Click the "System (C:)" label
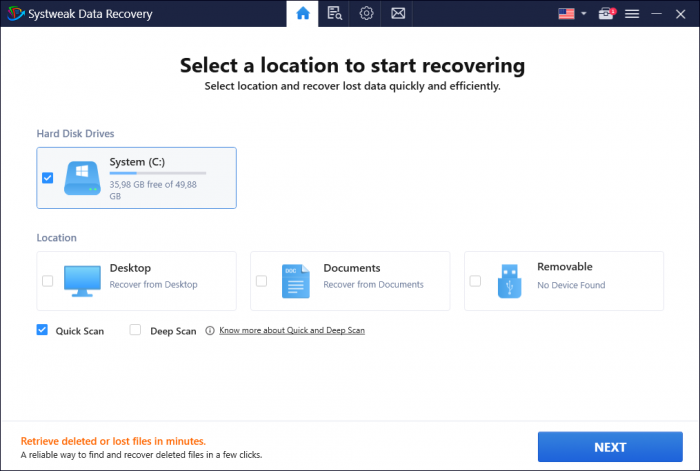Image resolution: width=700 pixels, height=471 pixels. [x=137, y=162]
